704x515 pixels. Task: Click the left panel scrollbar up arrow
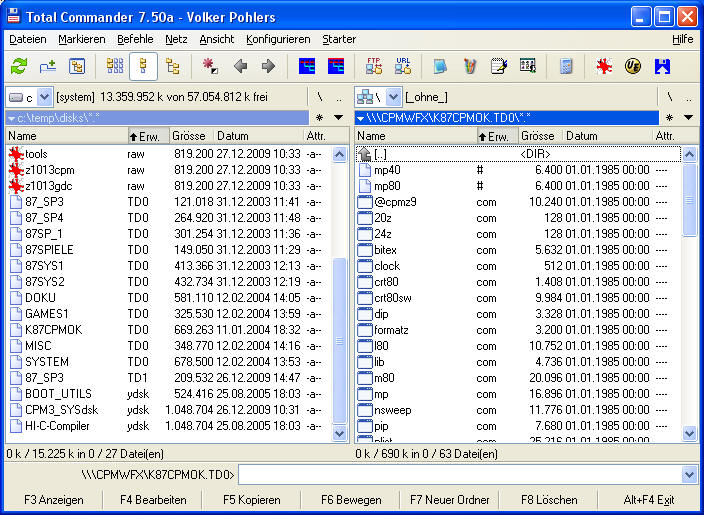pyautogui.click(x=339, y=154)
